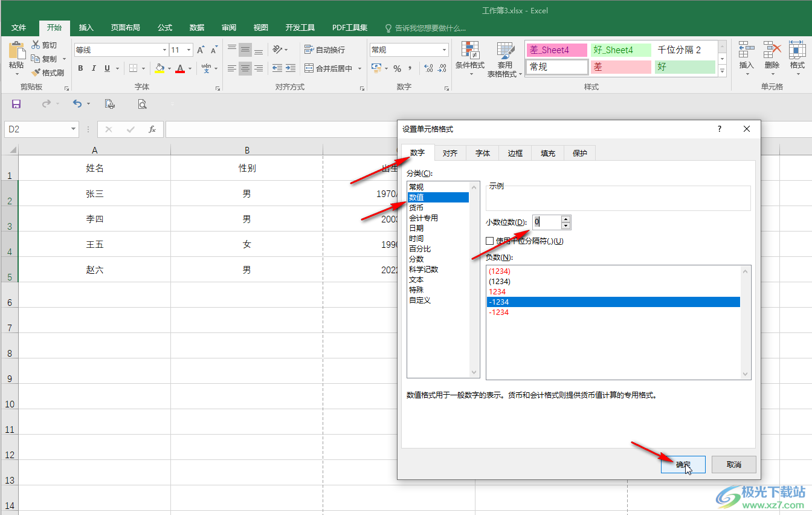Screen dimensions: 812x515
Task: Open the Alignment group dialog launcher
Action: [362, 89]
